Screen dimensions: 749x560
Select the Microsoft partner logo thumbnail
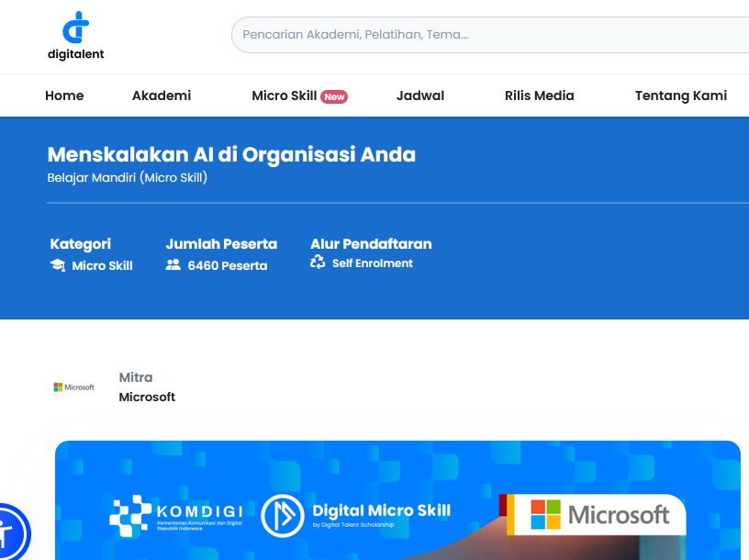[74, 387]
